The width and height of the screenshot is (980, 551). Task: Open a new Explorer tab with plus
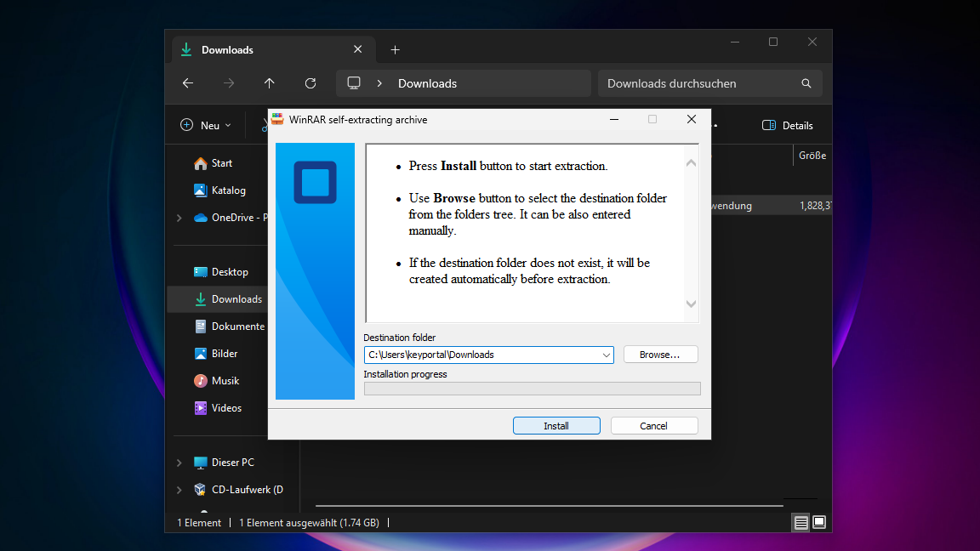395,50
